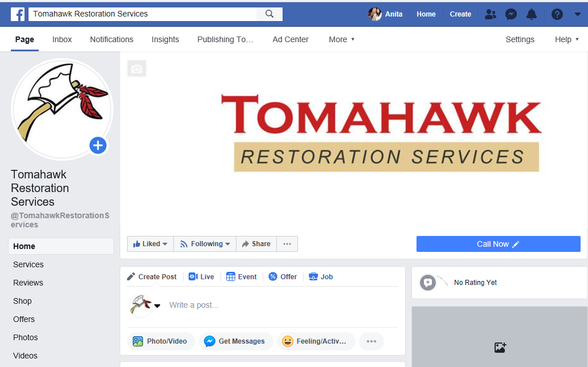Click the Tomahawk Restoration Services page name
Image resolution: width=588 pixels, height=367 pixels.
pyautogui.click(x=40, y=188)
